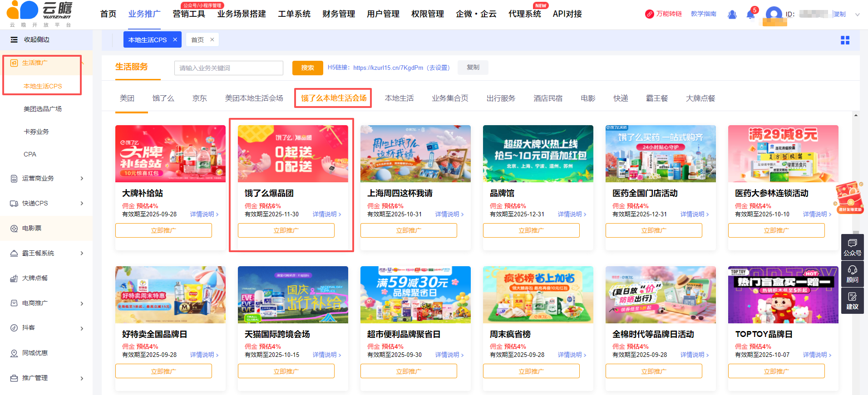
Task: Click the business keyword search field
Action: click(229, 68)
